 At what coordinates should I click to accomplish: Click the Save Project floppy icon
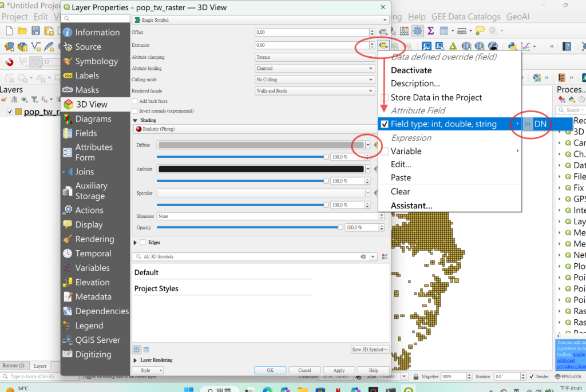[x=35, y=31]
